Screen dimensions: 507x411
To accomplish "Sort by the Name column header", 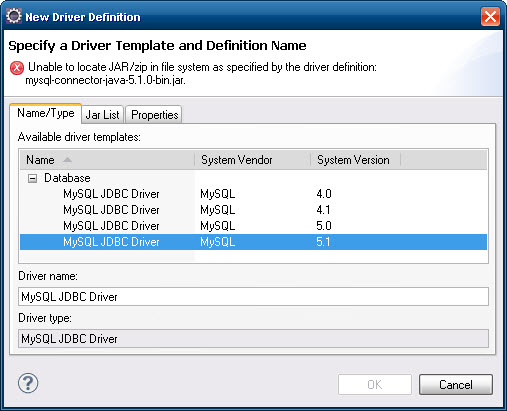I will pos(107,160).
